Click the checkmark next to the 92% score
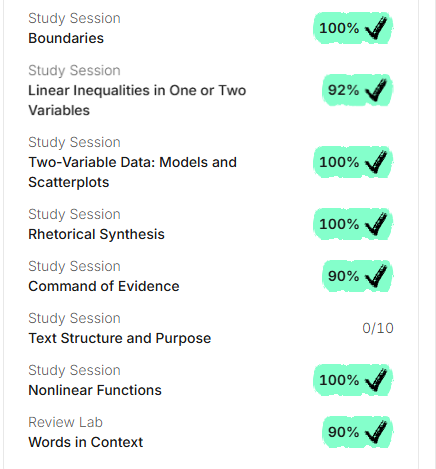 coord(376,90)
